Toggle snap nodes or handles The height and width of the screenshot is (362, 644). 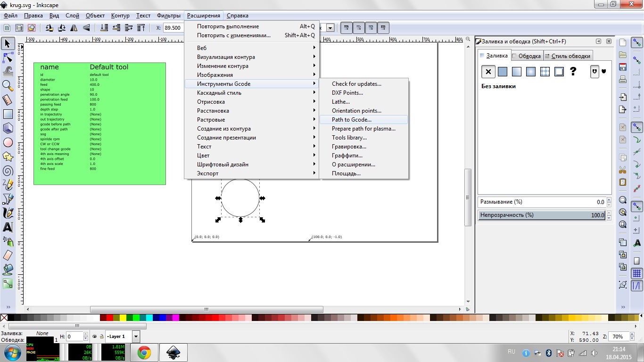(637, 127)
